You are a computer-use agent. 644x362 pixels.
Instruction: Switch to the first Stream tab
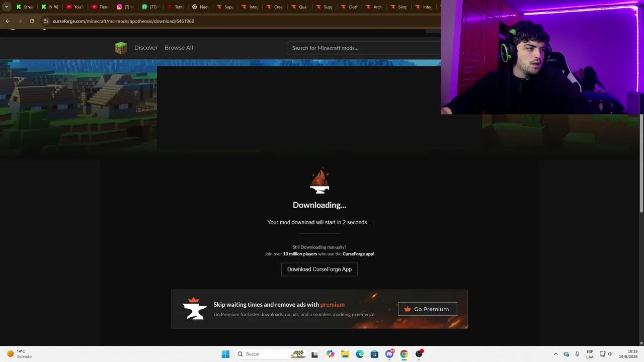(x=25, y=7)
